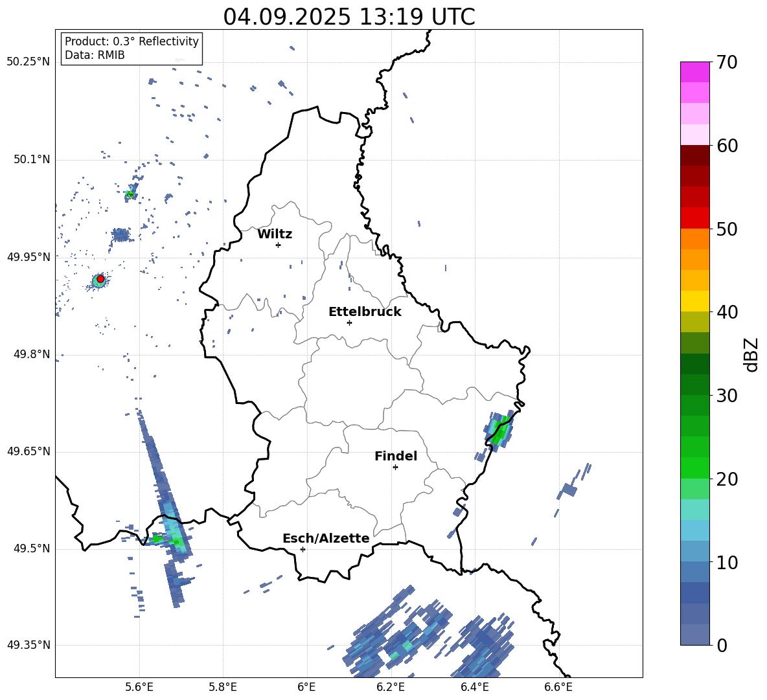Click the 6°E longitude label

pos(306,687)
